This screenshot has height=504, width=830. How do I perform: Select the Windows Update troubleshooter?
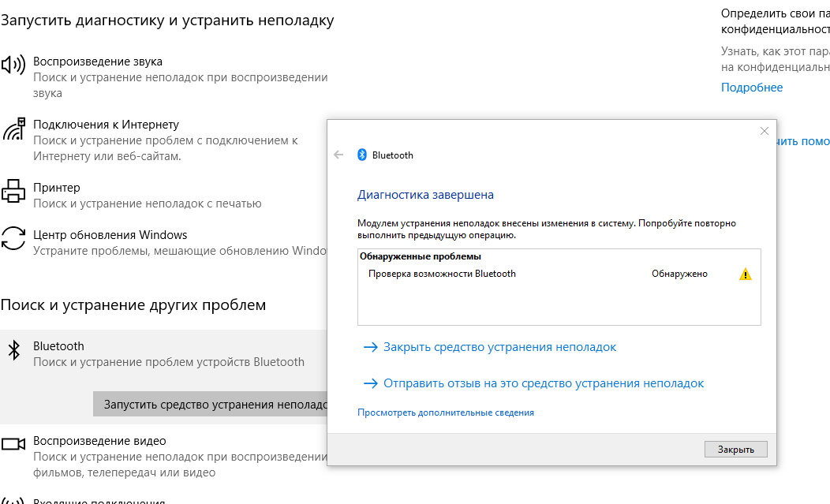pos(164,242)
